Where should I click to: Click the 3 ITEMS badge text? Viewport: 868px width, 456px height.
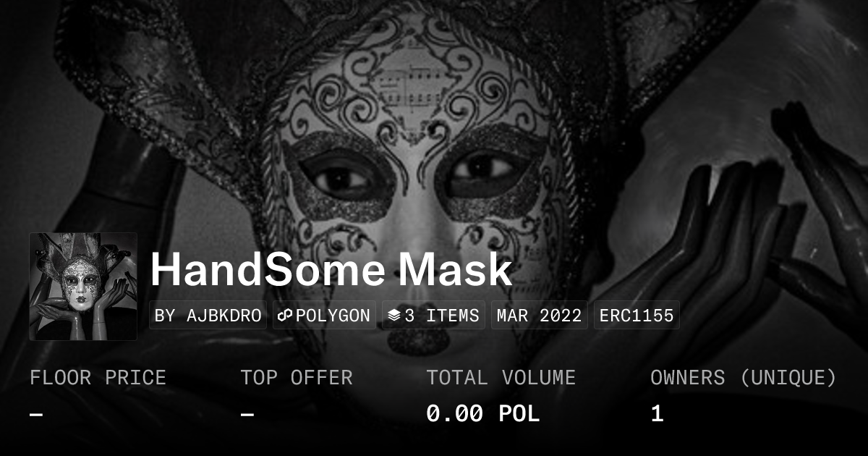(x=442, y=316)
